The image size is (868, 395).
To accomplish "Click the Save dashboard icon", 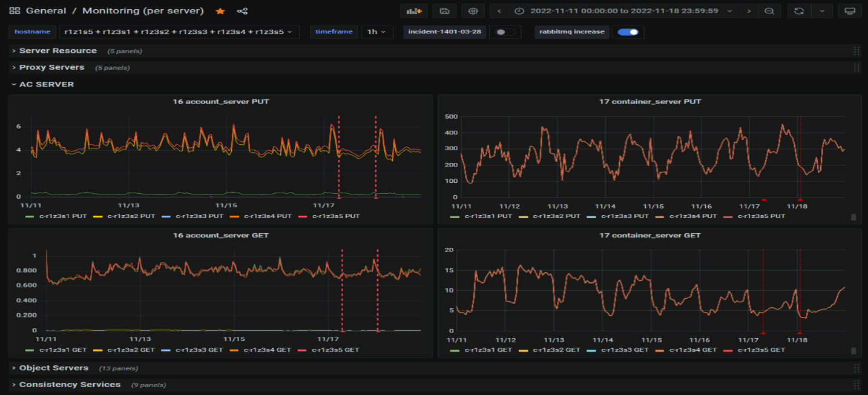I will [444, 11].
